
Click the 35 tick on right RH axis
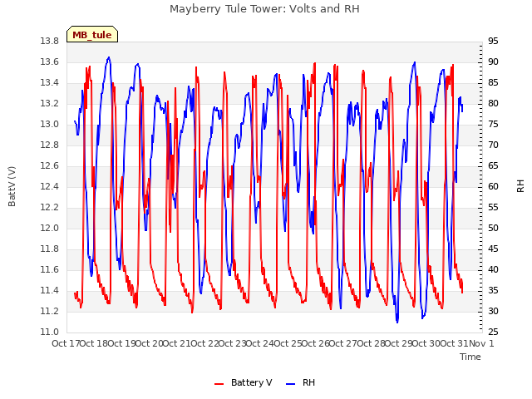pyautogui.click(x=493, y=290)
